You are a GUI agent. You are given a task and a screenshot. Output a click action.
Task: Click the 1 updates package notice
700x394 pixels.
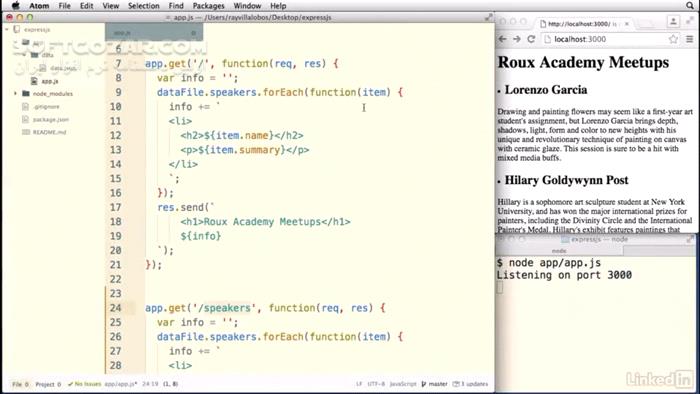(471, 384)
